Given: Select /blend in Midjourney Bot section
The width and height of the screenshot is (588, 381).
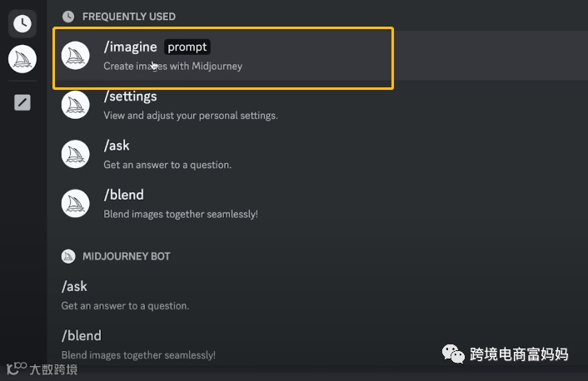Looking at the screenshot, I should [81, 336].
